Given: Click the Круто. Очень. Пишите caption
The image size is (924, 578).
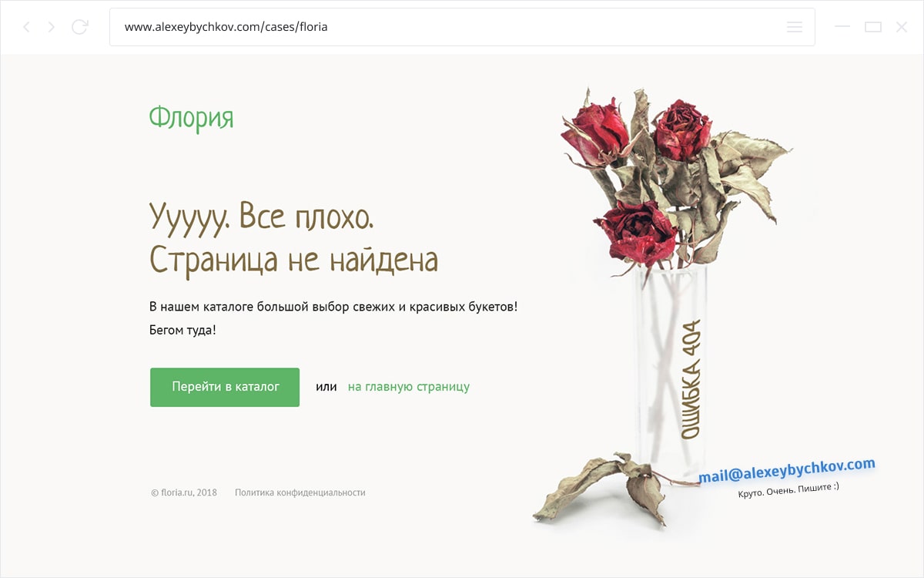Looking at the screenshot, I should [x=788, y=490].
